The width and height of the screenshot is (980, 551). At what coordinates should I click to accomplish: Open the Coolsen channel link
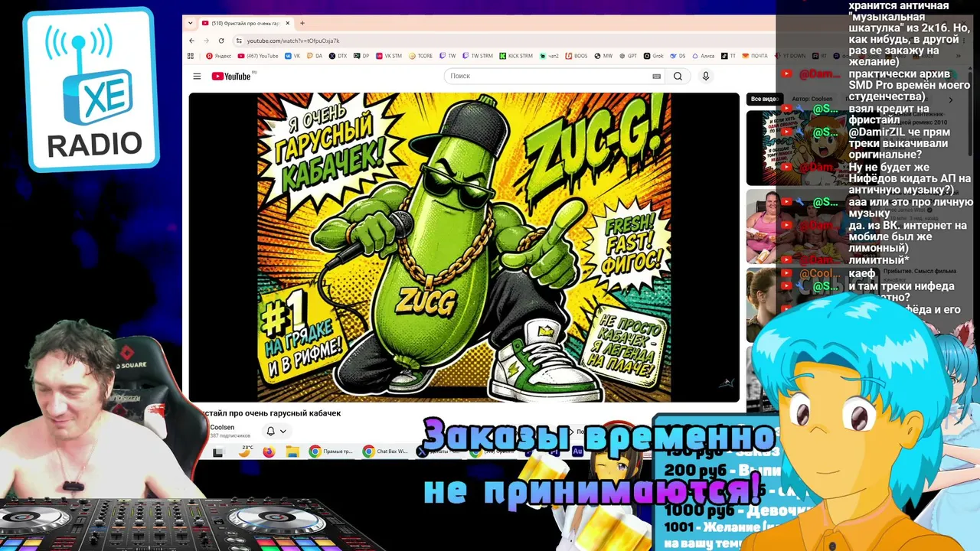coord(222,427)
